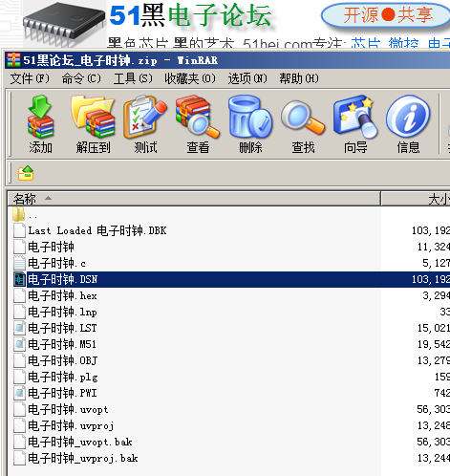Click the go up one folder icon
Screen dimensions: 450x476
(26, 173)
